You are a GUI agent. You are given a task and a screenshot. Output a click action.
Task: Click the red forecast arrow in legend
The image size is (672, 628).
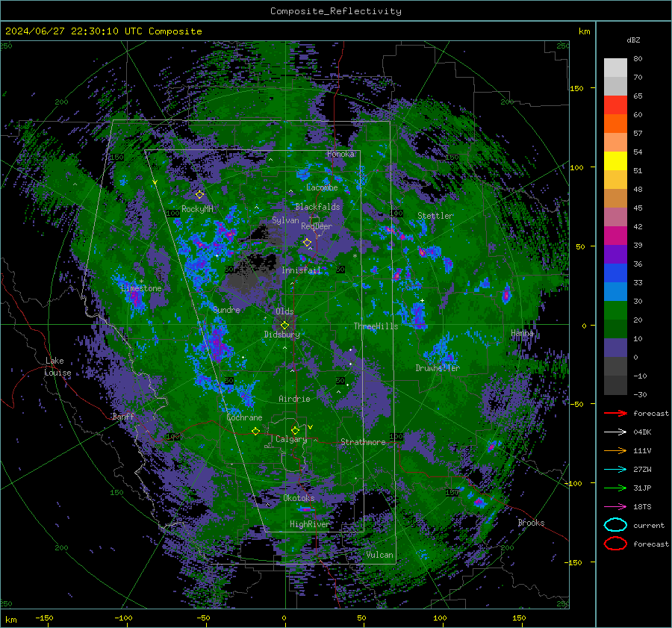[615, 413]
